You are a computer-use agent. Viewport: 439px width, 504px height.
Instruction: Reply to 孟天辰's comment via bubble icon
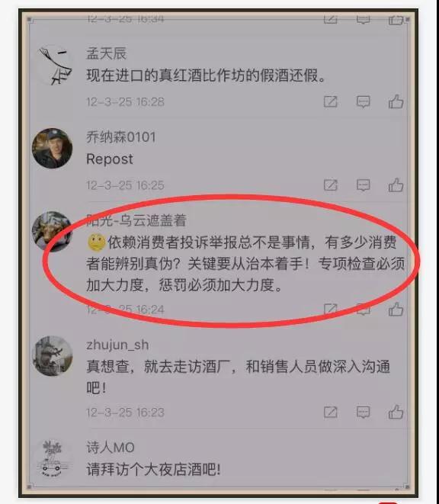(x=363, y=102)
